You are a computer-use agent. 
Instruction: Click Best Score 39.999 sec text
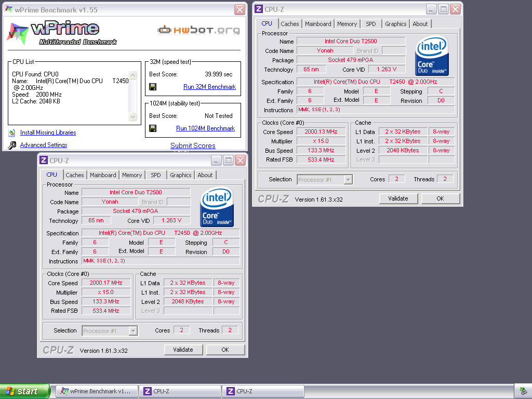click(219, 74)
